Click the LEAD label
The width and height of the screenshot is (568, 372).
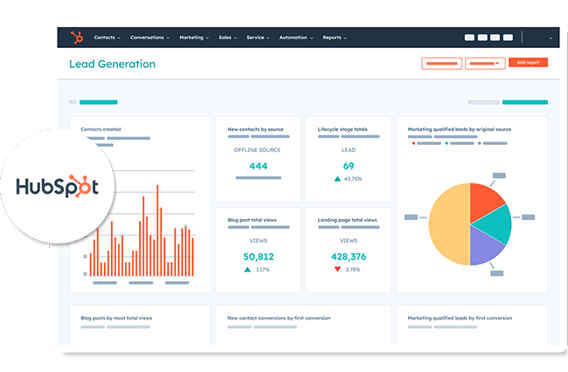click(348, 150)
